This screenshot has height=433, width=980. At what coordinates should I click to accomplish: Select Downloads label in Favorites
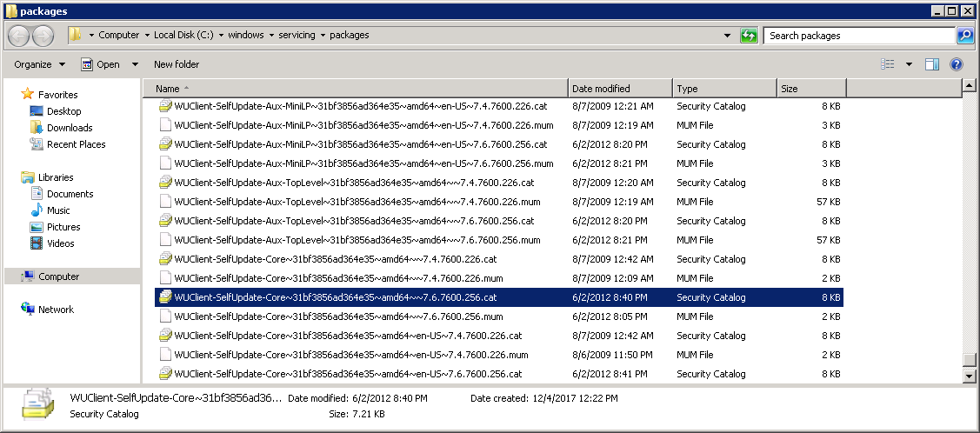[x=70, y=128]
